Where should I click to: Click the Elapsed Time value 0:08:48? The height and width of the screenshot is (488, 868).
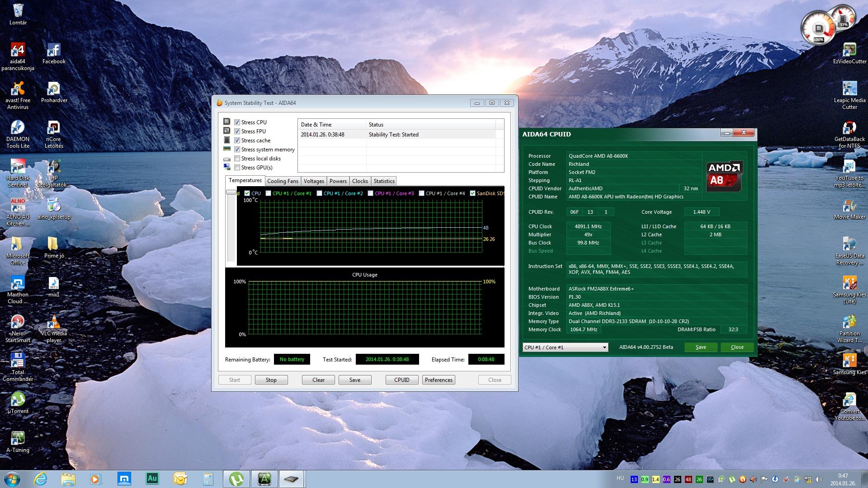coord(486,359)
